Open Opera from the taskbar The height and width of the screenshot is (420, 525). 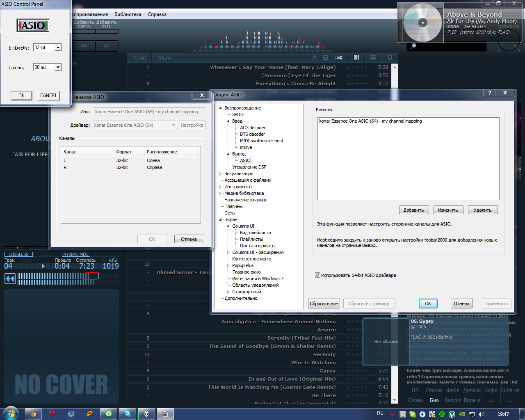52,414
